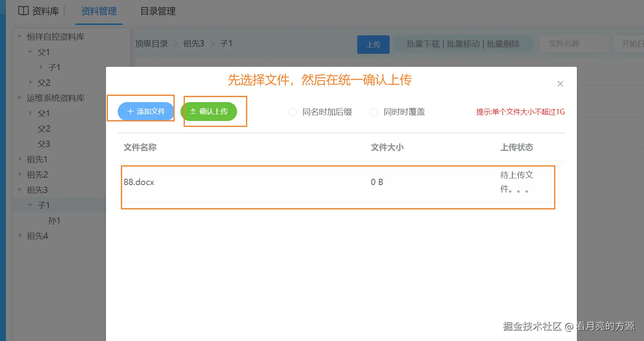The height and width of the screenshot is (341, 644).
Task: Select the 恒祥自控资料库 tree label
Action: tap(55, 37)
